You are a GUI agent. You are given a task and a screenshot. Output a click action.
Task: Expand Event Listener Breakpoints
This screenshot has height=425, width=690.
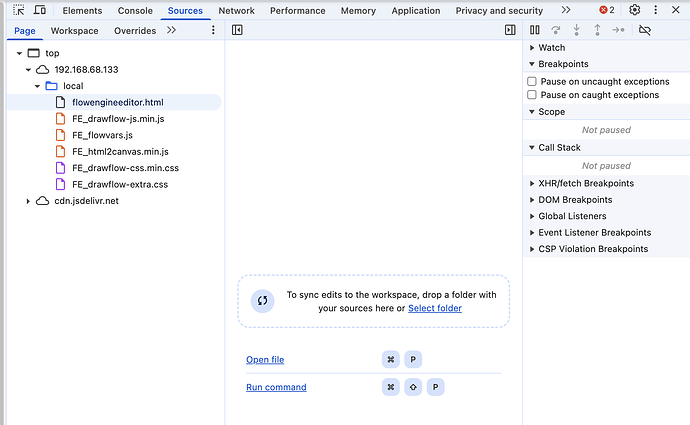point(532,232)
